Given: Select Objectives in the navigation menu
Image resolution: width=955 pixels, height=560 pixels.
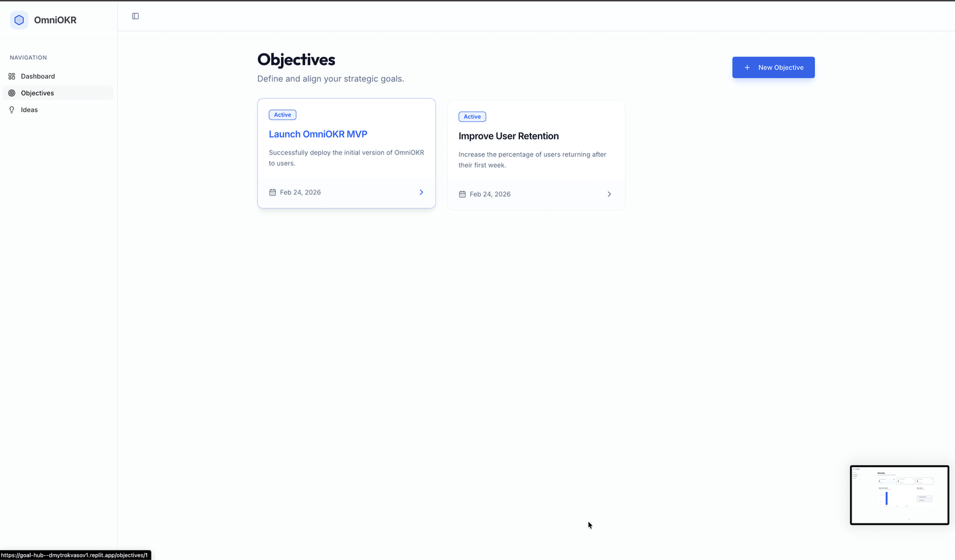Looking at the screenshot, I should pos(37,93).
